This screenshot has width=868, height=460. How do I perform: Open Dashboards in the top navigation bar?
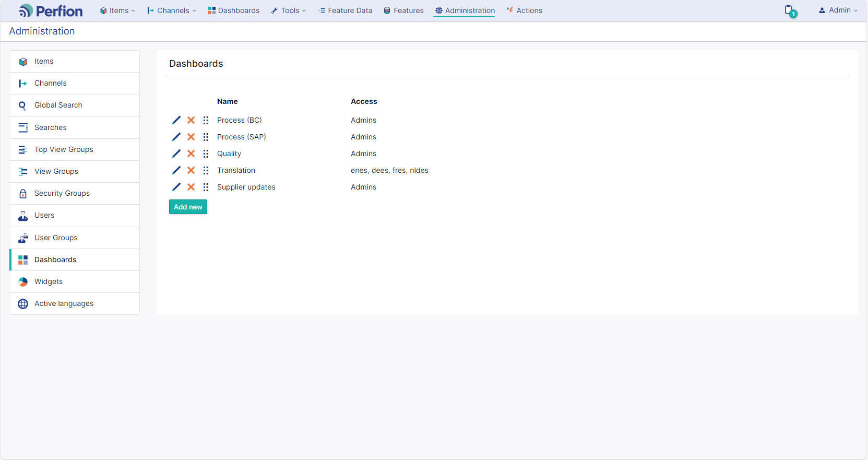(x=234, y=10)
